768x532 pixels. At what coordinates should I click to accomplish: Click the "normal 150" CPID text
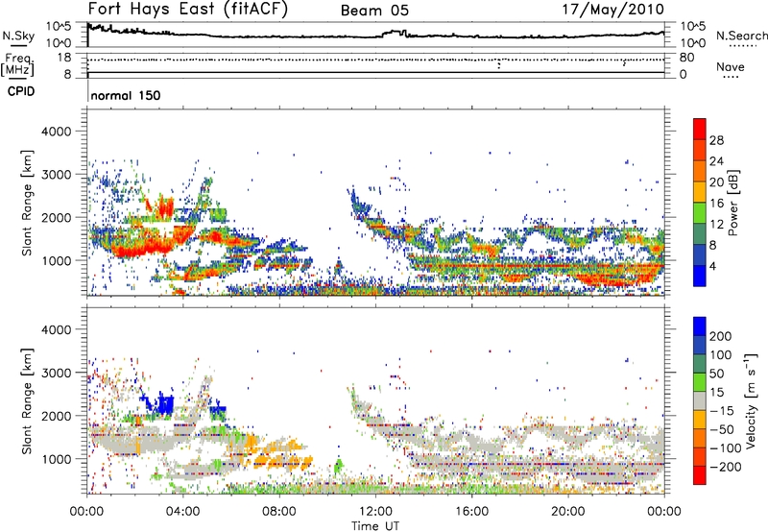(126, 95)
